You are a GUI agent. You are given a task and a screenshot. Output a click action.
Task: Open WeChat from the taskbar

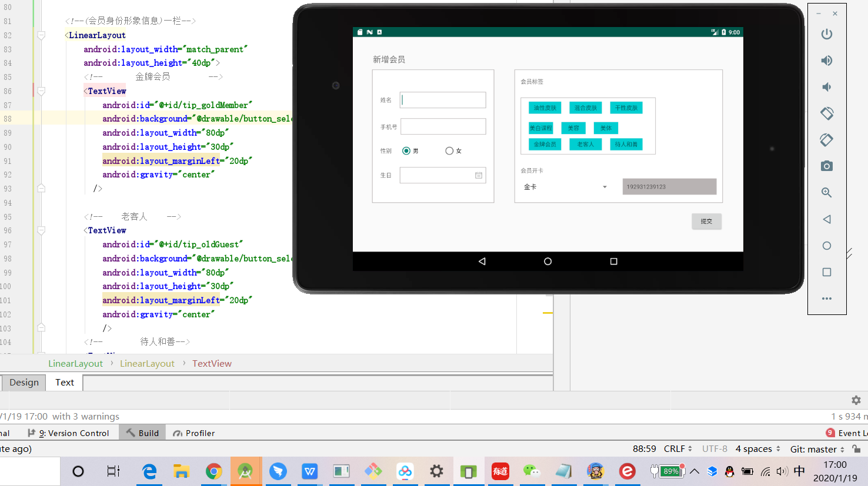pos(532,471)
